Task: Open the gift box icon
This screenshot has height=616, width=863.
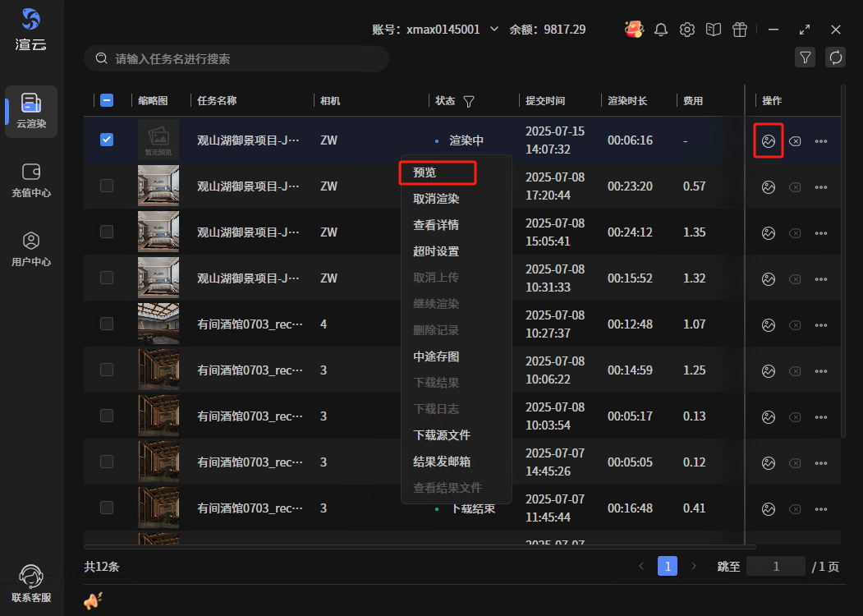Action: 740,30
